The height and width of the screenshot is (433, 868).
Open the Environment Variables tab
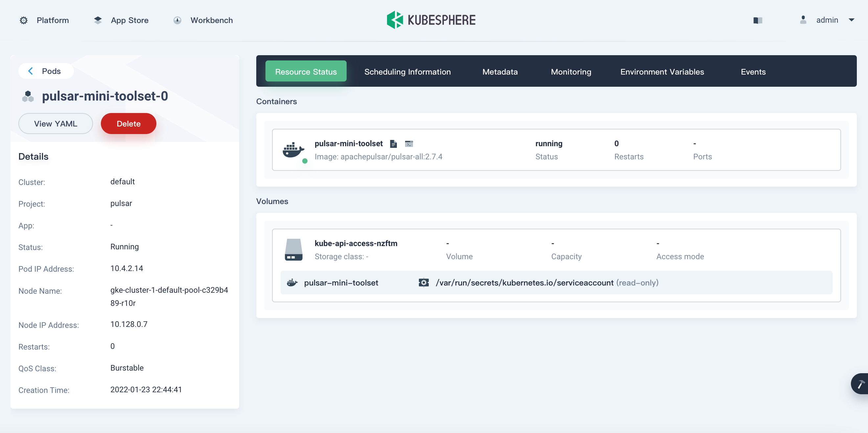662,71
